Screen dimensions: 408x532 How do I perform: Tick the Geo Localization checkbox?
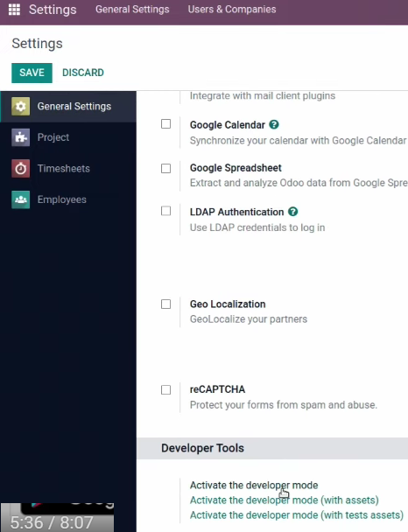tap(166, 304)
